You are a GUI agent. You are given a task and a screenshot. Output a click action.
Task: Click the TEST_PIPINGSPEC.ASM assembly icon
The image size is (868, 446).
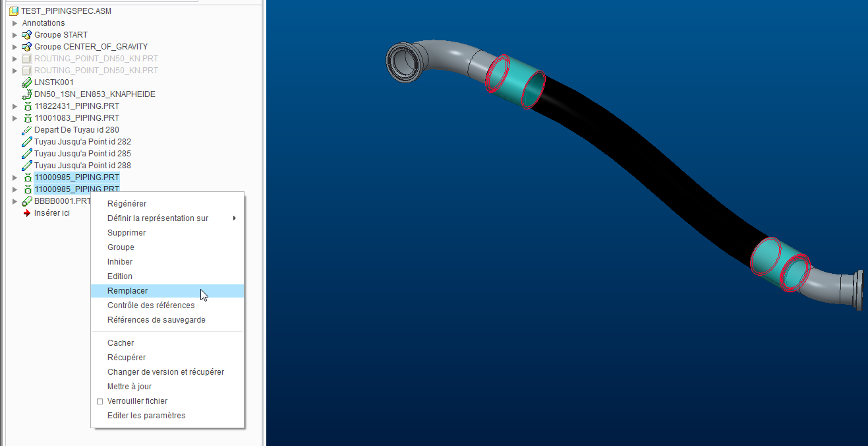(14, 11)
